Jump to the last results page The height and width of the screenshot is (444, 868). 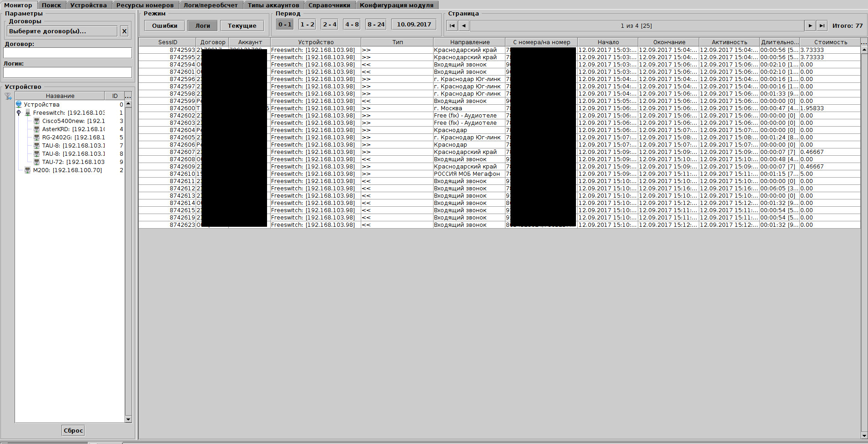tap(822, 26)
